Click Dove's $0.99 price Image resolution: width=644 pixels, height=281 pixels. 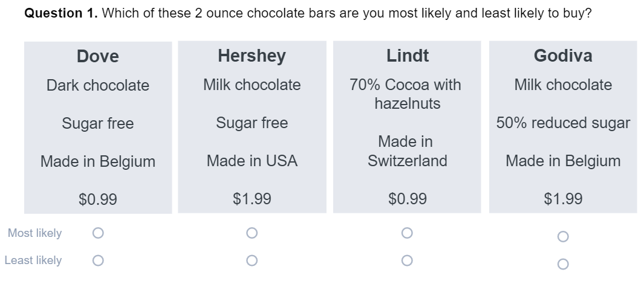click(98, 199)
